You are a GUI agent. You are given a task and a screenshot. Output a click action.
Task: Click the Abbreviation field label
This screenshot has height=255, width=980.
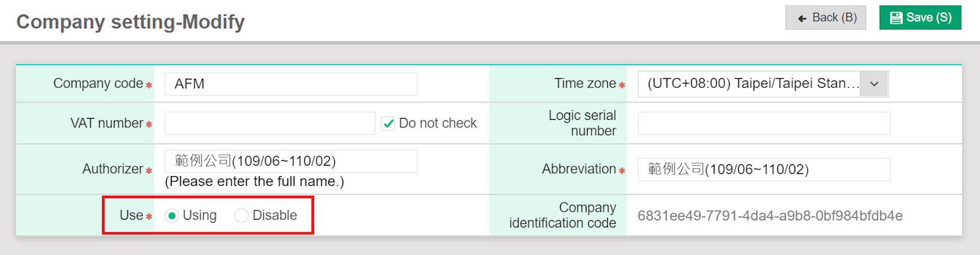578,169
